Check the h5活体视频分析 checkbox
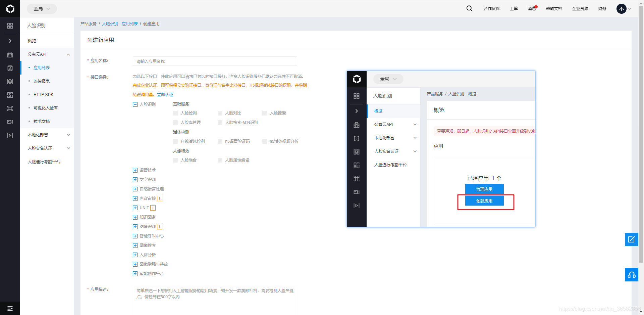 265,141
